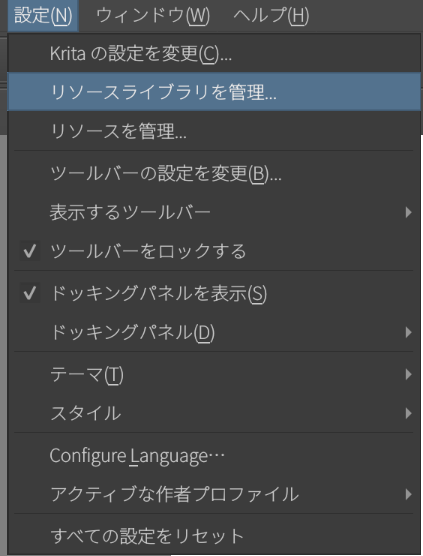Image resolution: width=423 pixels, height=556 pixels.
Task: Expand アクティブな作者プロファイル submenu
Action: [x=214, y=494]
